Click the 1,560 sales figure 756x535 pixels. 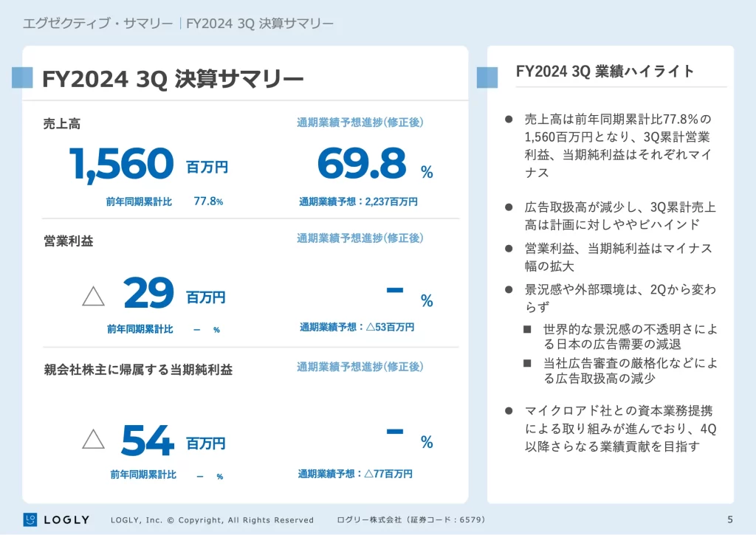click(x=121, y=164)
